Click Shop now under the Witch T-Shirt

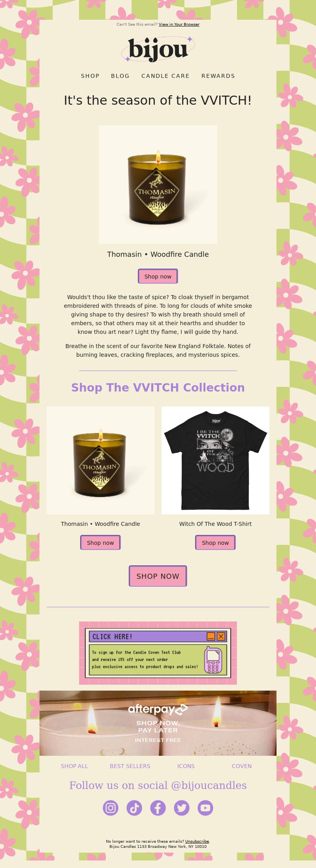pyautogui.click(x=215, y=542)
